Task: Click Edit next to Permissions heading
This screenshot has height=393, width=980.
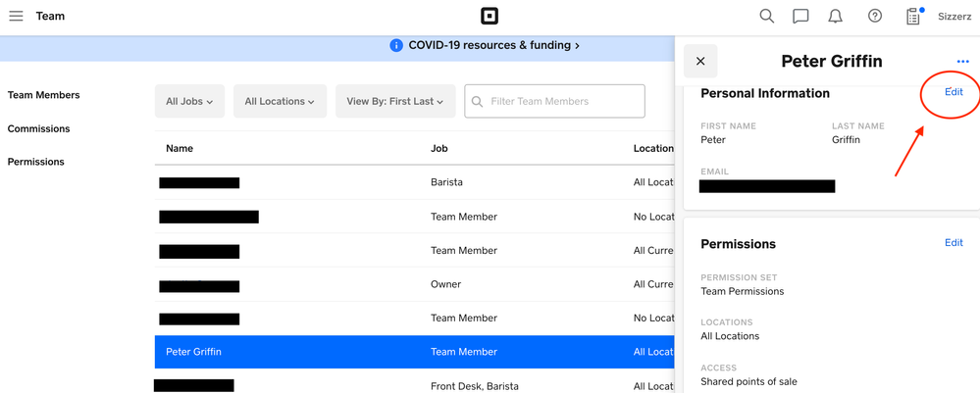Action: tap(953, 243)
